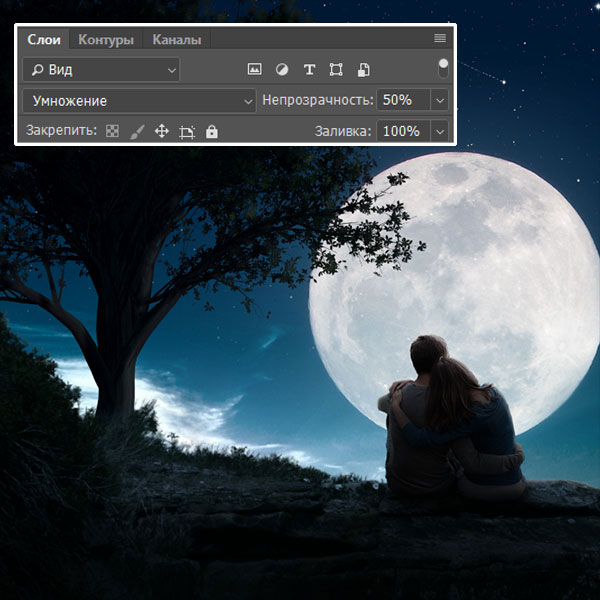
Task: Lock all padlock icon
Action: pyautogui.click(x=212, y=132)
